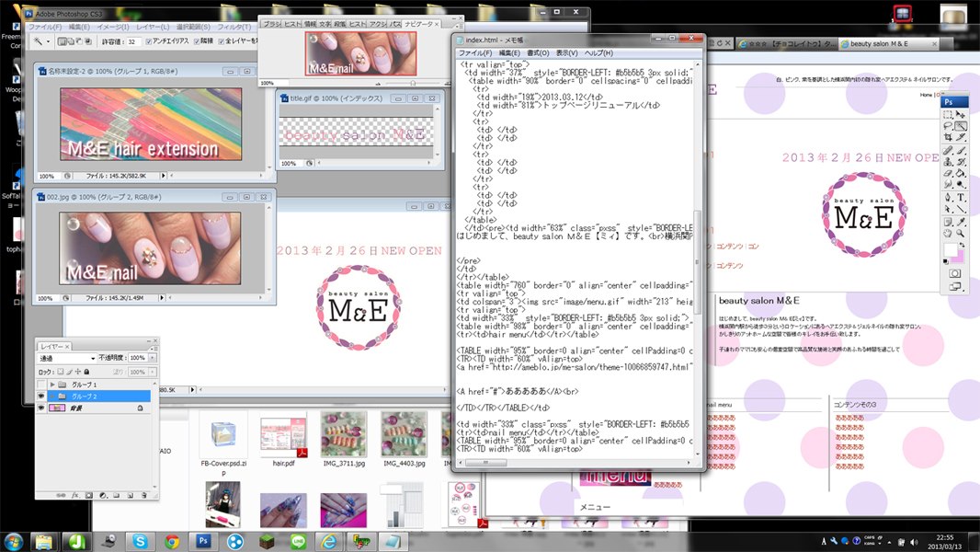Select the Lasso tool in toolbox
The width and height of the screenshot is (980, 552).
948,126
